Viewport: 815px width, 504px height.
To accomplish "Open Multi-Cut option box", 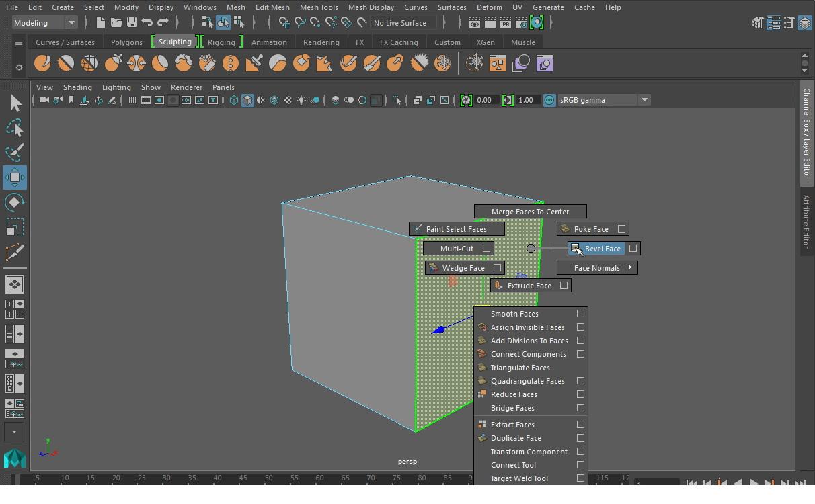I will pos(486,249).
